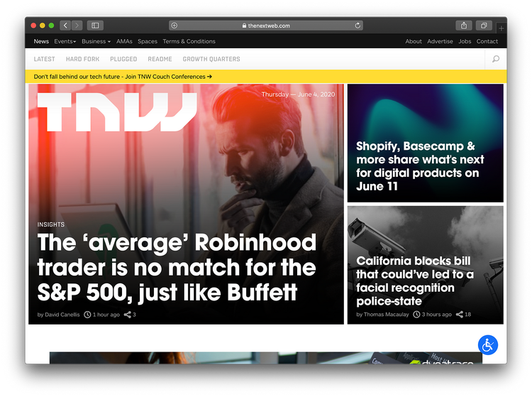The width and height of the screenshot is (532, 397).
Task: Click thenextweb.com address field
Action: 266,26
